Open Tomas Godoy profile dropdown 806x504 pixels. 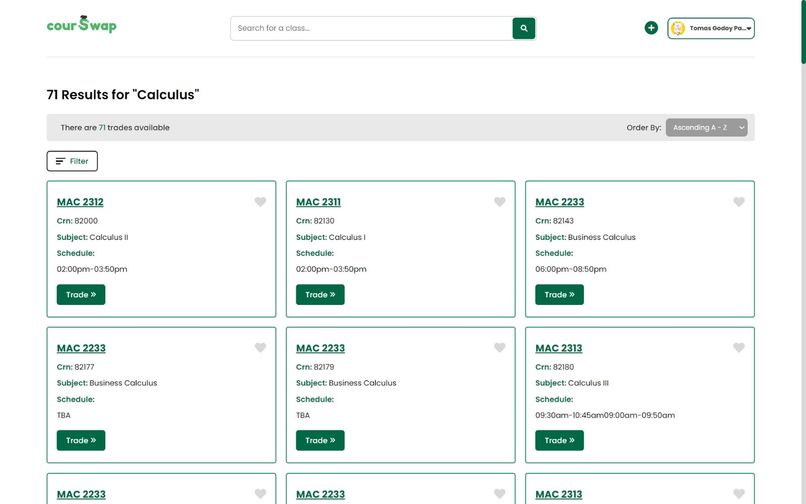pos(711,28)
